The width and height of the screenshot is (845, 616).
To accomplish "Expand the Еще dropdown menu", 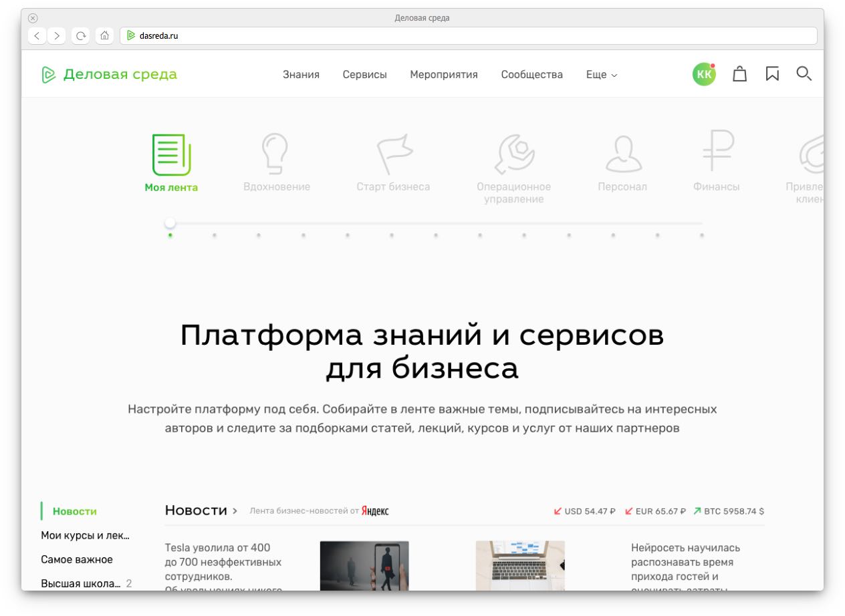I will pyautogui.click(x=601, y=75).
